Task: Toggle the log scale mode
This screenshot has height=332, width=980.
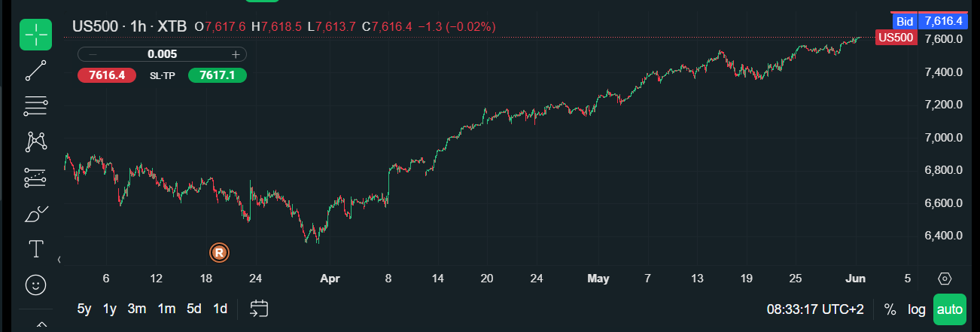Action: [x=916, y=309]
